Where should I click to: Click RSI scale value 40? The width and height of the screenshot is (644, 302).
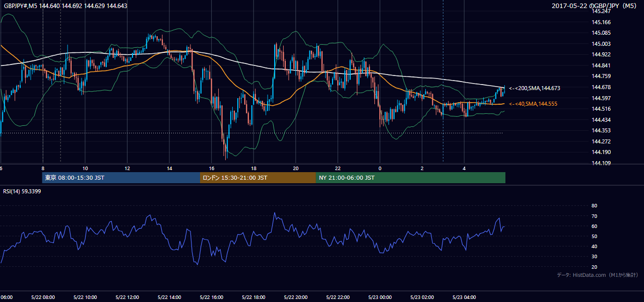pyautogui.click(x=594, y=247)
